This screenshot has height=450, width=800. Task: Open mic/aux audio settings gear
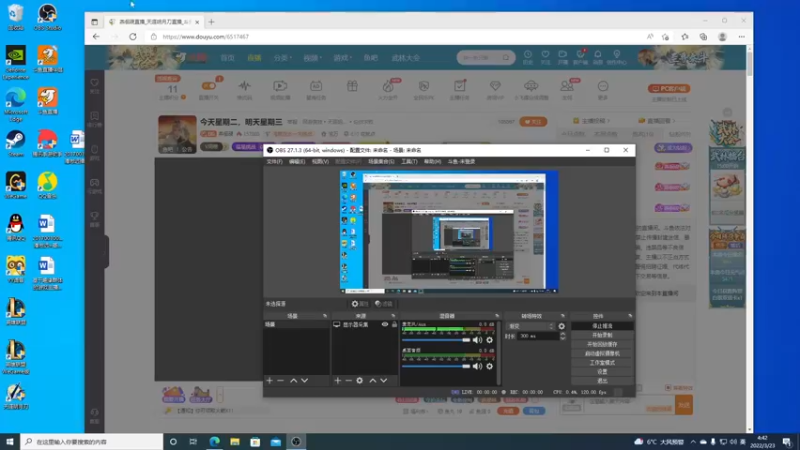click(490, 340)
